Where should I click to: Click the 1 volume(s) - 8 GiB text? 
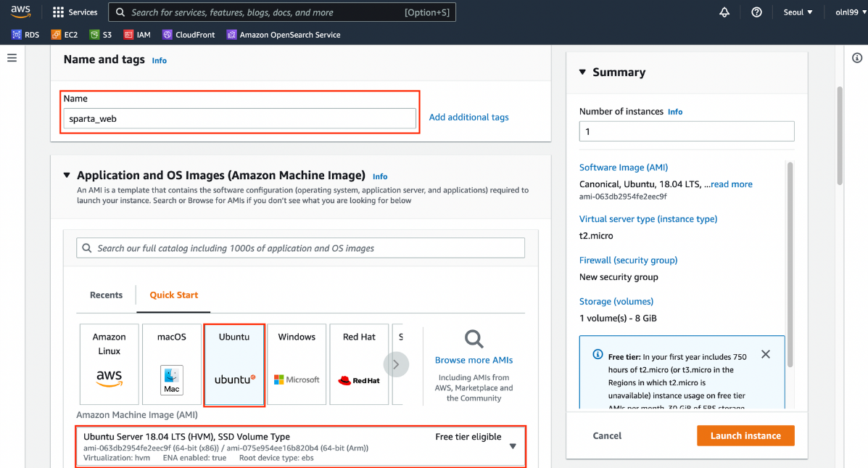pos(618,319)
